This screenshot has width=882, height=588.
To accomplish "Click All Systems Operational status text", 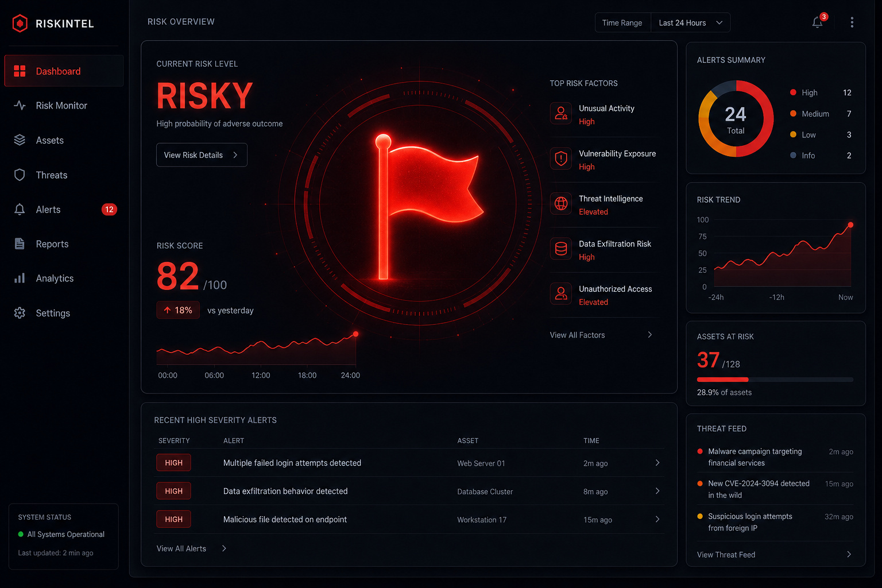I will point(66,535).
